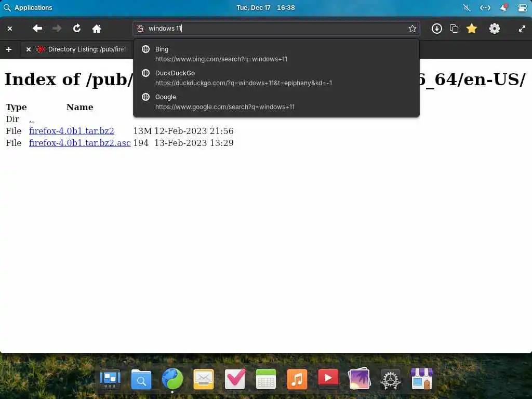Click the globe icon beside Google
The image size is (532, 399).
[145, 97]
